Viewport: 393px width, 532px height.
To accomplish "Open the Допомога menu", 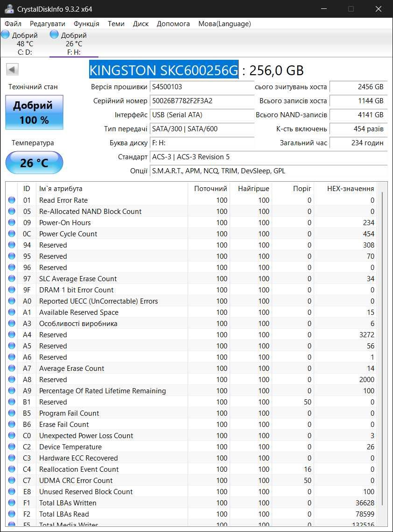I will click(x=173, y=24).
